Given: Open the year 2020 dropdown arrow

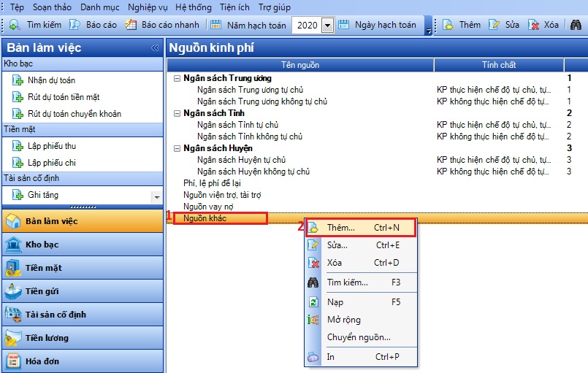Looking at the screenshot, I should (327, 26).
